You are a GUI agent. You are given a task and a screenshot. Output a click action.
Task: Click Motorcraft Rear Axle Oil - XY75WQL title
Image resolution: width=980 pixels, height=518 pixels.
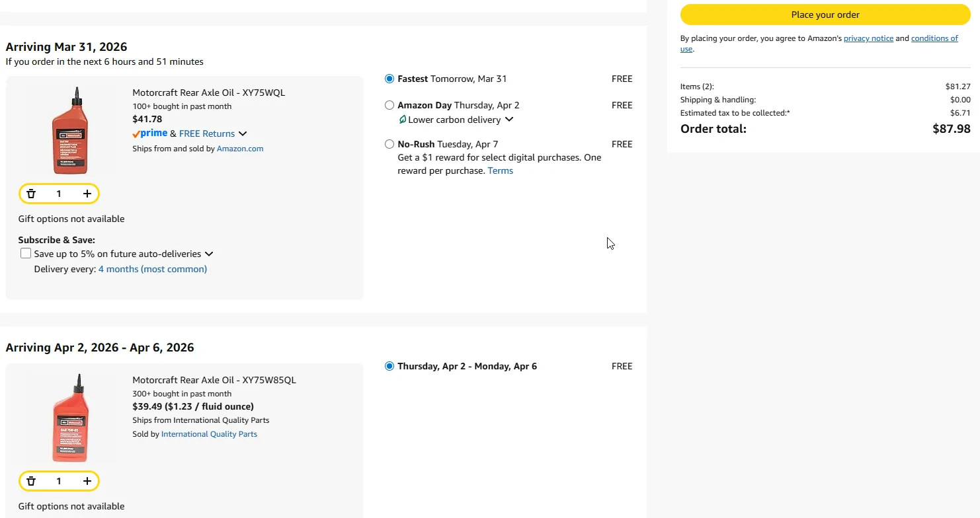(x=209, y=92)
